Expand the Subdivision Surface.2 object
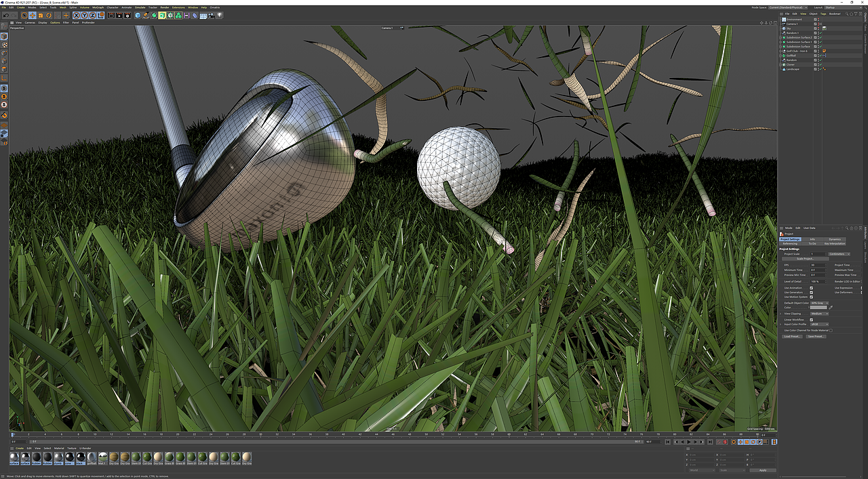 tap(781, 37)
